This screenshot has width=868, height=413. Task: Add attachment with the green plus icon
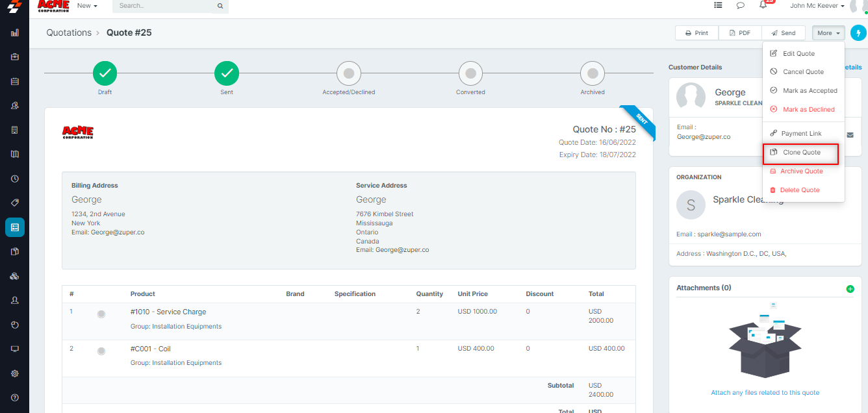pos(850,288)
